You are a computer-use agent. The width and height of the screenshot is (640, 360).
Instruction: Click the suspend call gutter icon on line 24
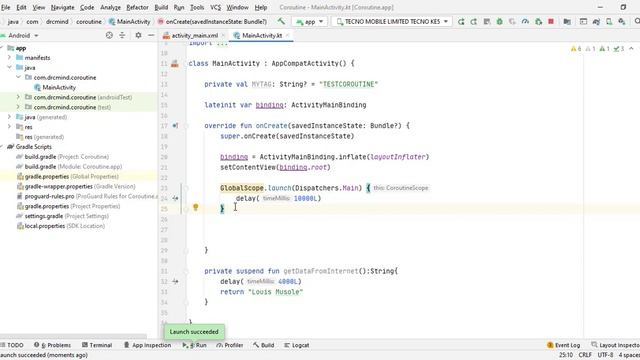(x=175, y=198)
